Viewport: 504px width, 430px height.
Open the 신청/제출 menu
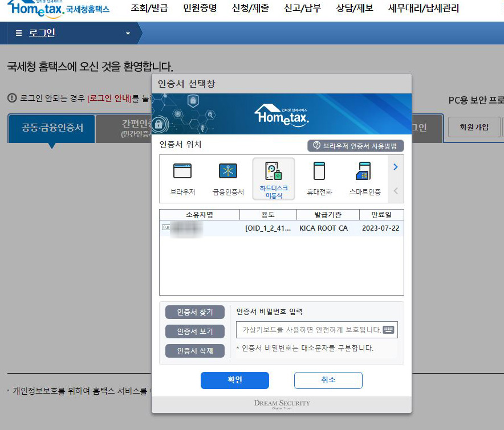tap(250, 8)
